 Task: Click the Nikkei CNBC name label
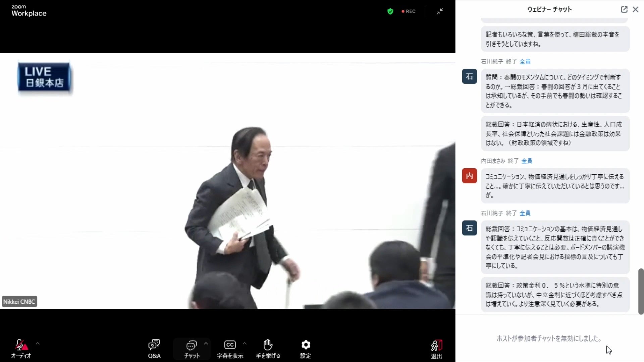click(19, 302)
